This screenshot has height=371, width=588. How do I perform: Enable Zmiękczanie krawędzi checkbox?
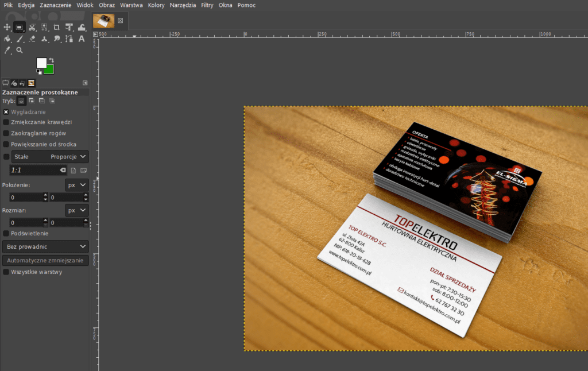(6, 122)
